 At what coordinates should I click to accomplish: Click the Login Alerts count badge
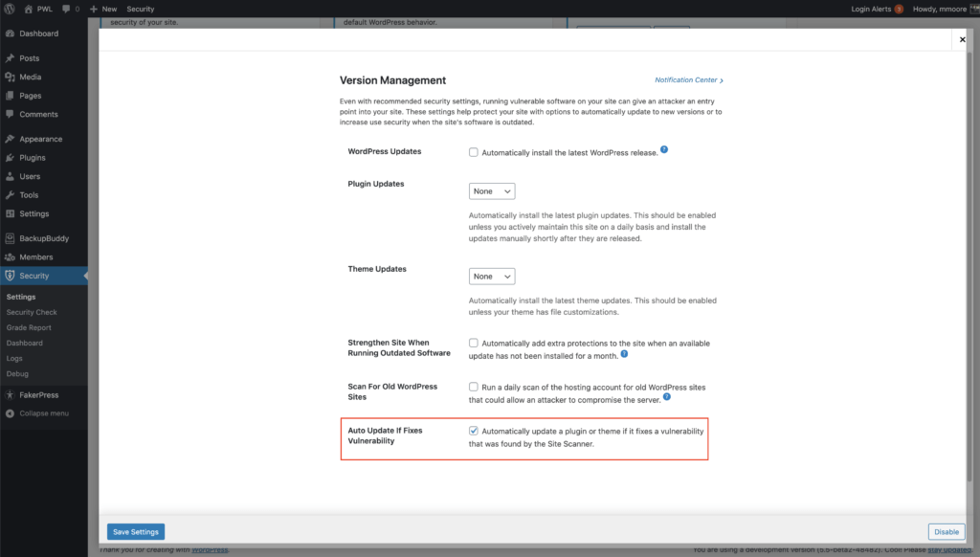click(899, 9)
